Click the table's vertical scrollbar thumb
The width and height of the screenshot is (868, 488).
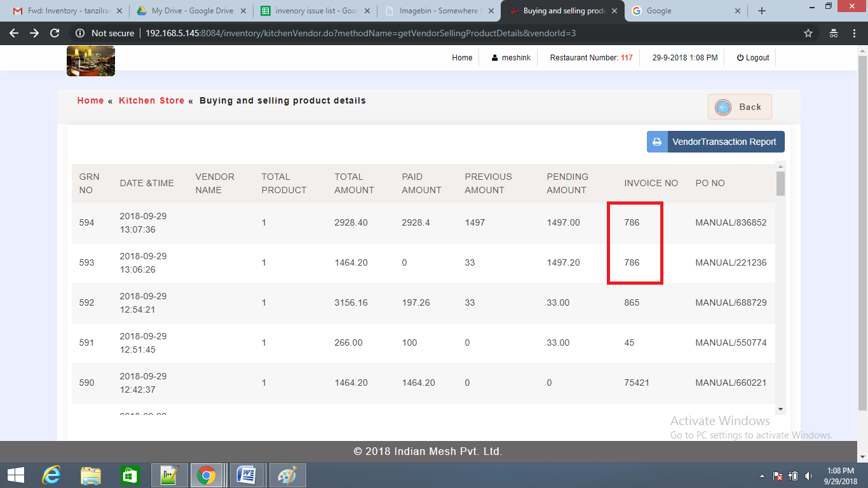coord(780,184)
